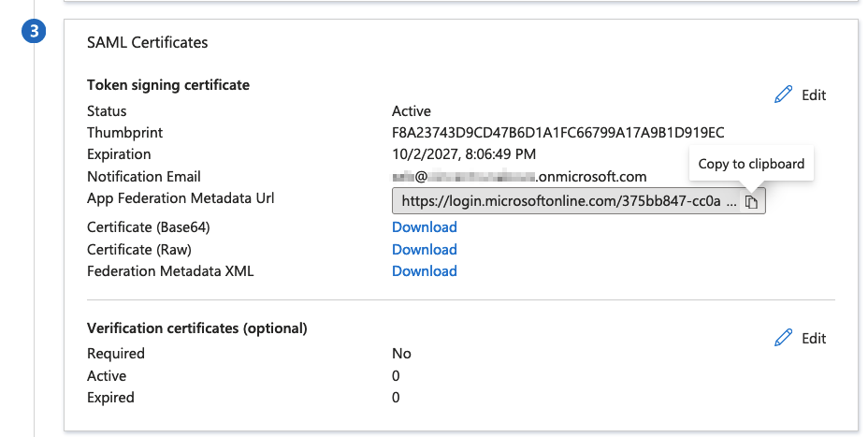The height and width of the screenshot is (437, 868).
Task: Click the Active status value
Action: [412, 111]
